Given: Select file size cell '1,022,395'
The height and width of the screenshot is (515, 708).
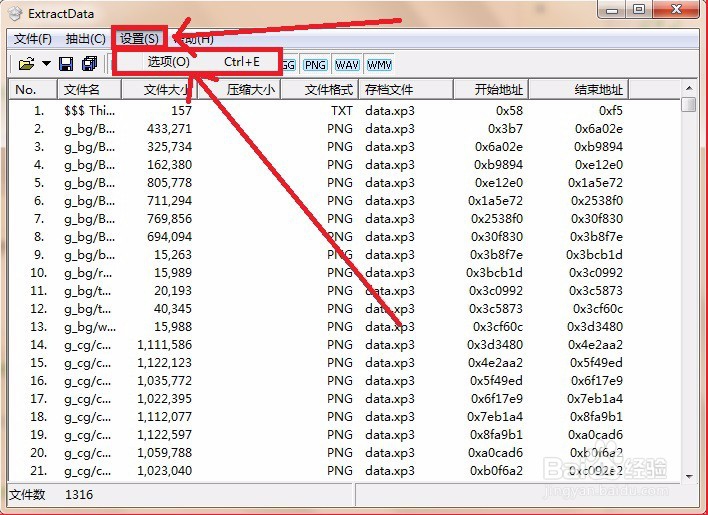Looking at the screenshot, I should [165, 399].
